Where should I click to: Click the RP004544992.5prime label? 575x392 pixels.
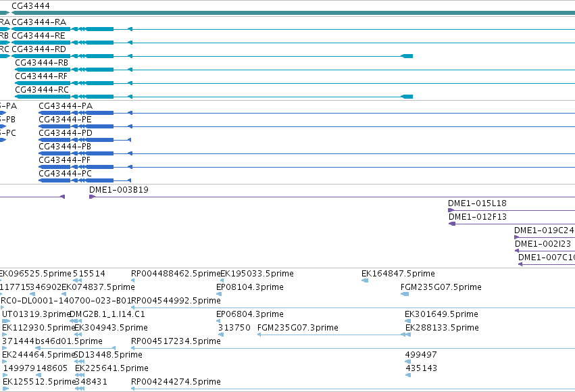[x=176, y=301]
